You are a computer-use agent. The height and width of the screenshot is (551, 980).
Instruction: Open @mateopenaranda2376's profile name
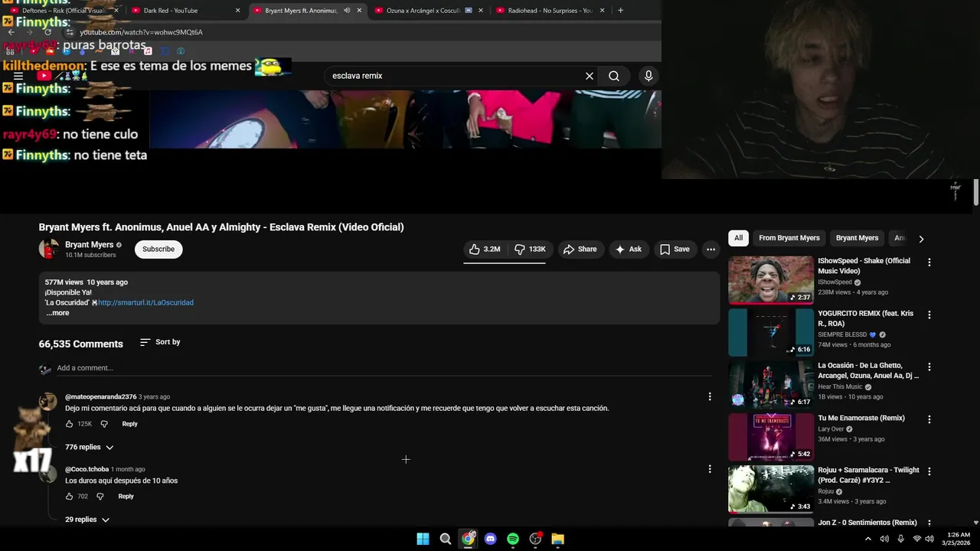coord(100,397)
